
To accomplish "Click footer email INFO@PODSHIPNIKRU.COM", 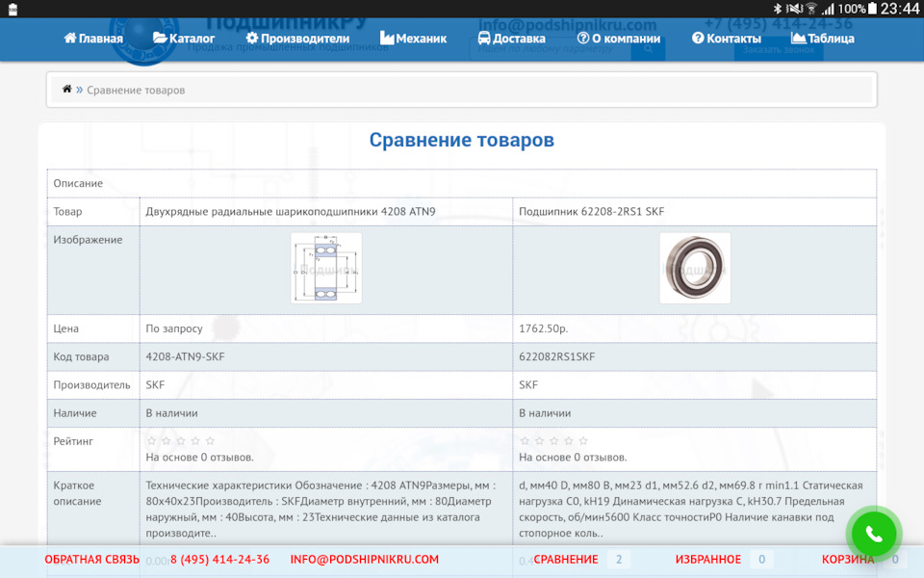I will (364, 559).
